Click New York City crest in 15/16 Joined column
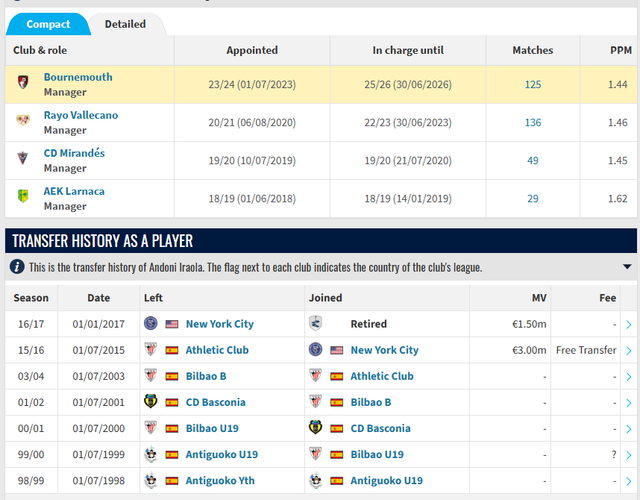 316,349
